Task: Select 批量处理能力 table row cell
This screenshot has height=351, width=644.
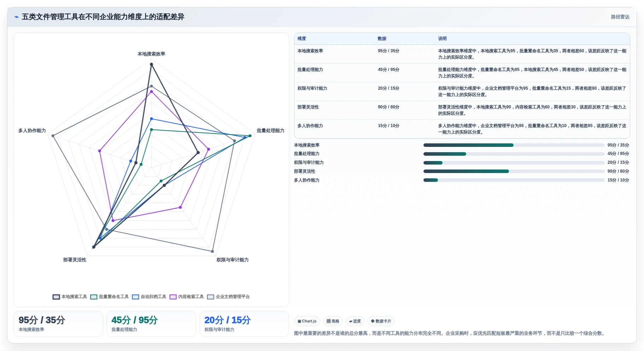Action: [310, 70]
